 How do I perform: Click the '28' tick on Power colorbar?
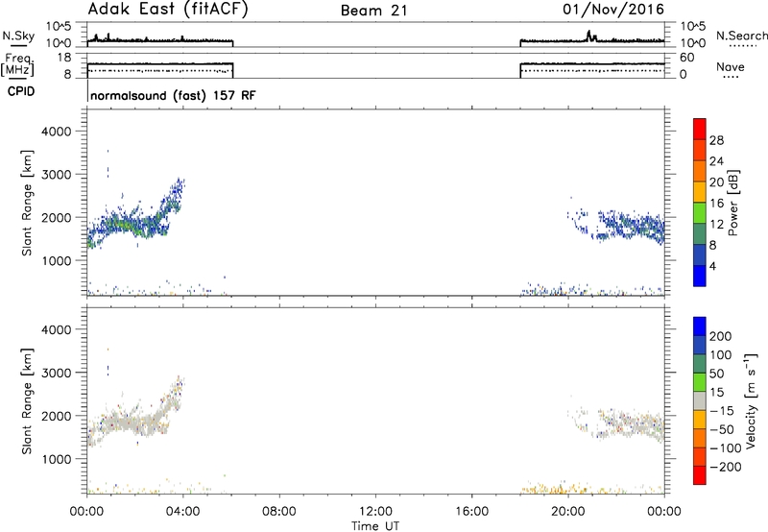(x=716, y=140)
